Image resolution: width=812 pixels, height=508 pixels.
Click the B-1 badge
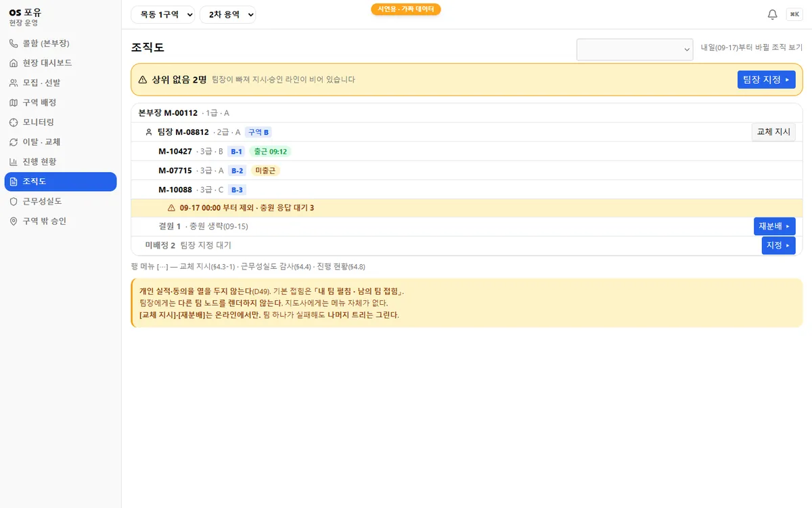(x=236, y=152)
